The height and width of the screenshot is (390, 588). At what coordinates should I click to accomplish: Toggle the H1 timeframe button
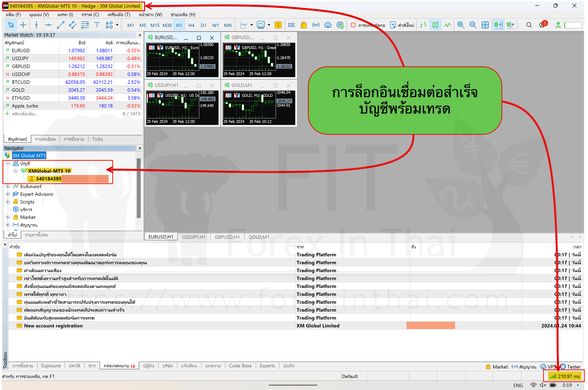tap(179, 25)
